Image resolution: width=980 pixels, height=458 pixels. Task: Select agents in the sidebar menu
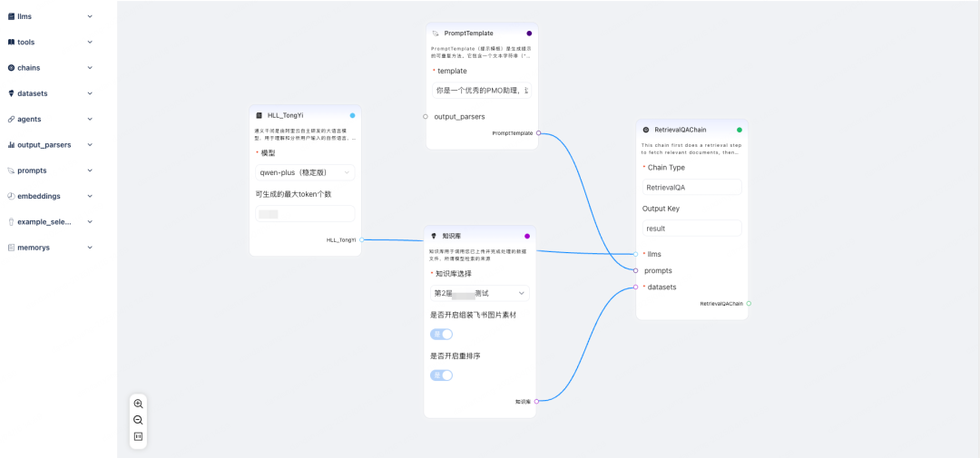pyautogui.click(x=29, y=119)
